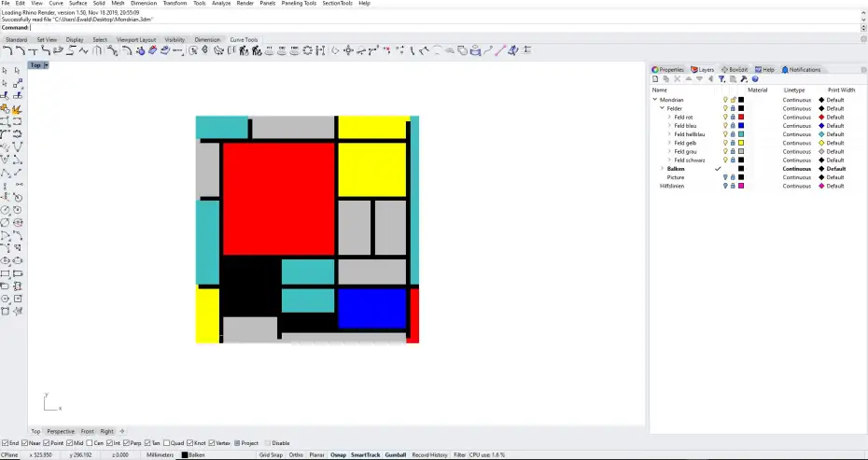Viewport: 868px width, 460px height.
Task: Toggle Ortho in status bar
Action: click(x=296, y=455)
